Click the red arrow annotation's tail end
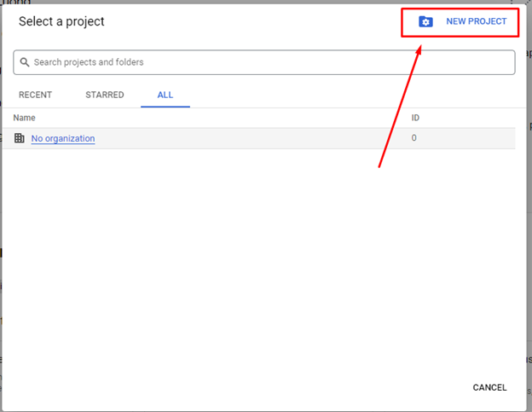The image size is (532, 412). point(379,167)
